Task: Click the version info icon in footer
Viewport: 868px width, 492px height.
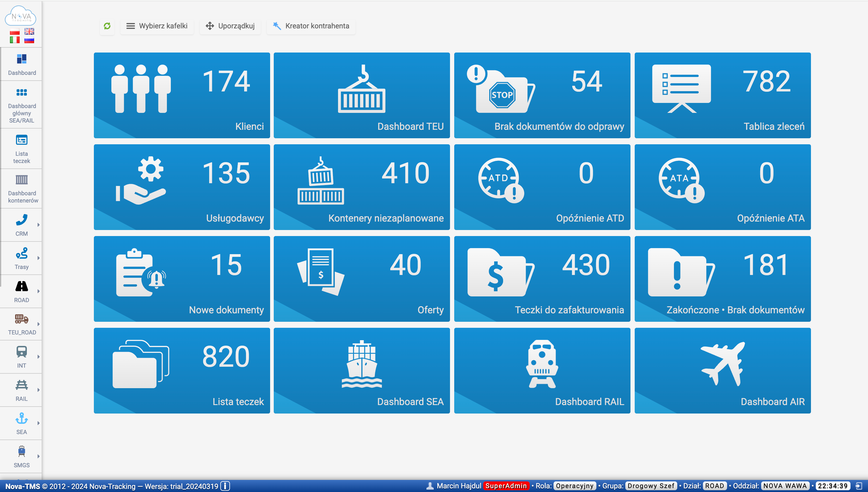Action: click(x=225, y=486)
